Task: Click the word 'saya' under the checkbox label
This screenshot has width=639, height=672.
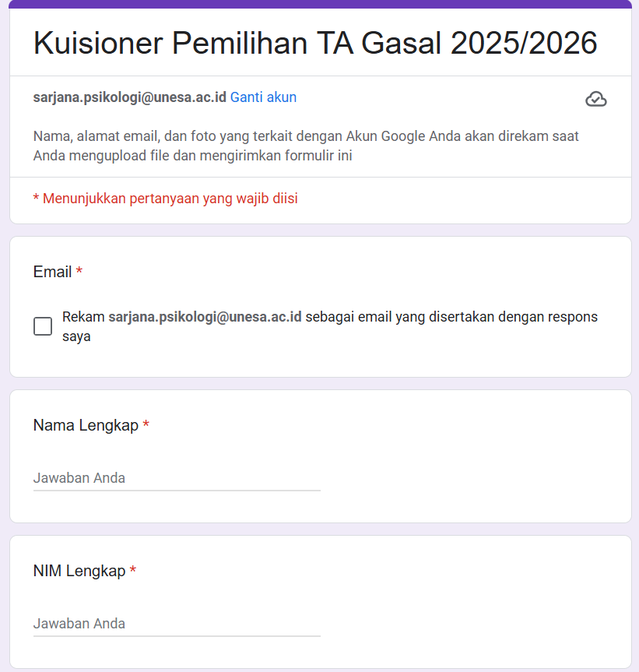Action: (x=76, y=336)
